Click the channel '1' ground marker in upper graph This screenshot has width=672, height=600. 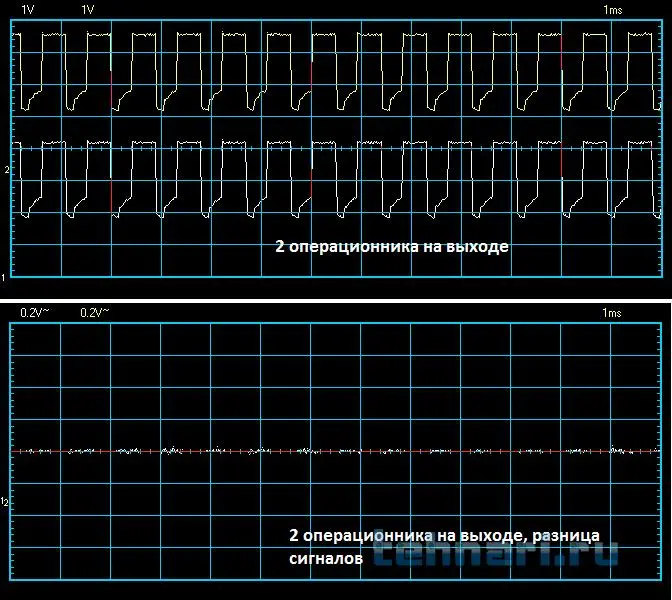point(3,277)
